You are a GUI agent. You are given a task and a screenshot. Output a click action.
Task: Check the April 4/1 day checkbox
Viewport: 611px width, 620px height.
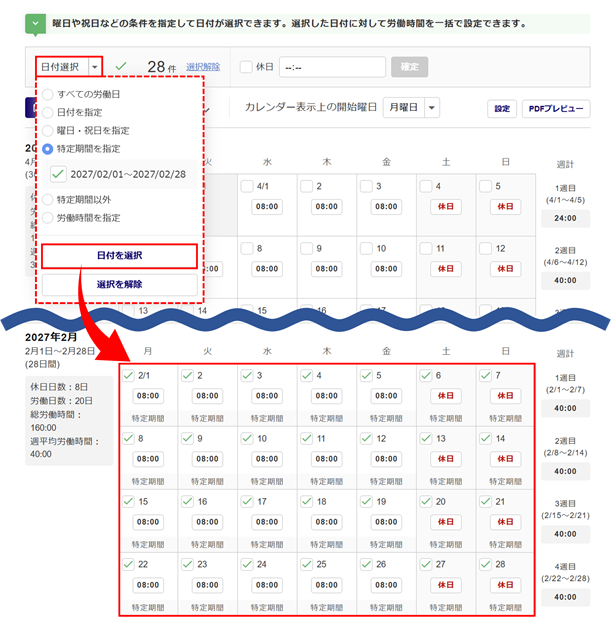247,186
